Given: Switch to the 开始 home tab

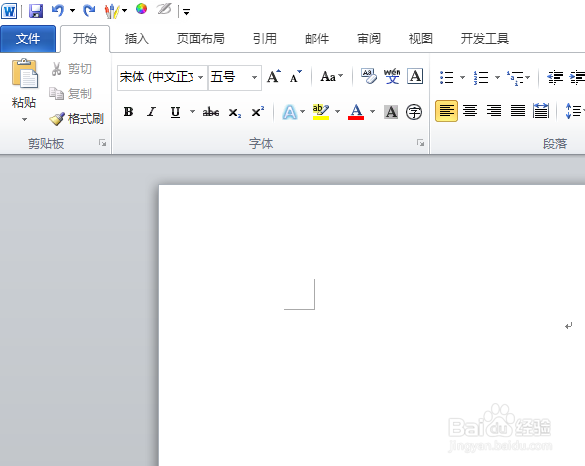Looking at the screenshot, I should click(85, 38).
